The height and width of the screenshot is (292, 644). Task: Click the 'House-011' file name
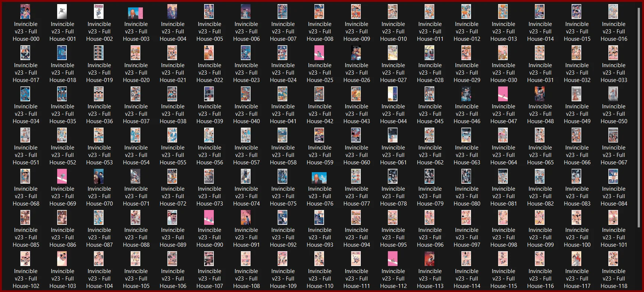point(430,39)
